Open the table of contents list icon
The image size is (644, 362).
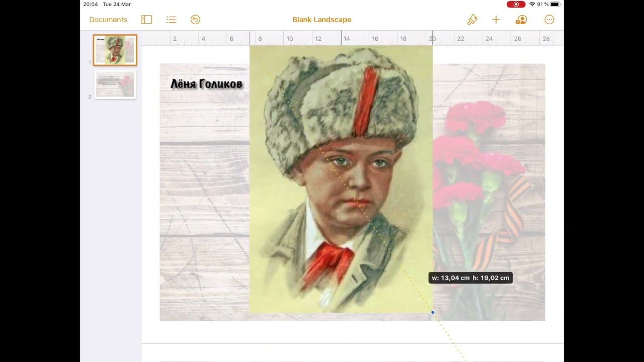tap(171, 20)
